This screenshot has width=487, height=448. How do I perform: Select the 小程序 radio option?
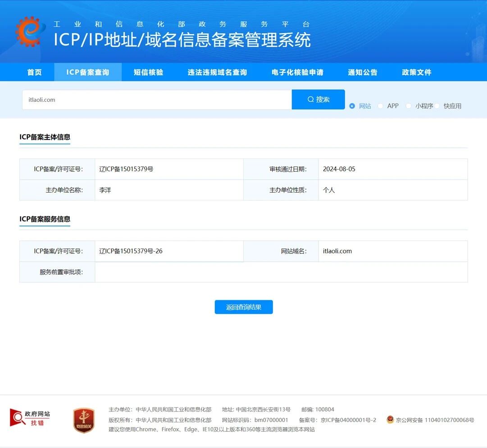(409, 106)
